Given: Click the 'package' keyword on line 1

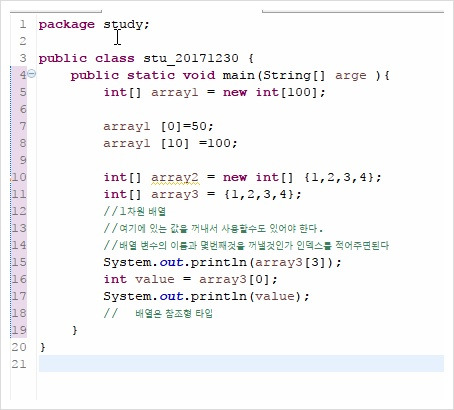Looking at the screenshot, I should pos(67,25).
